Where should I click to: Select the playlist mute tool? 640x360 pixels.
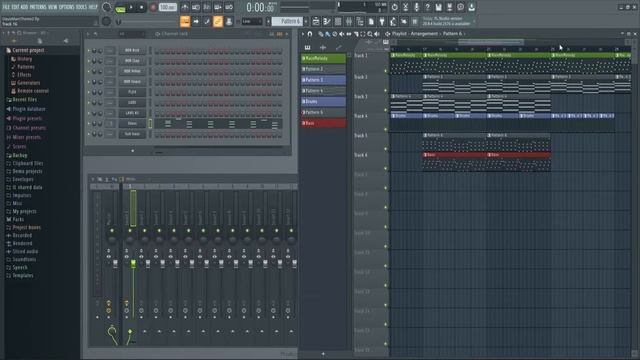342,34
